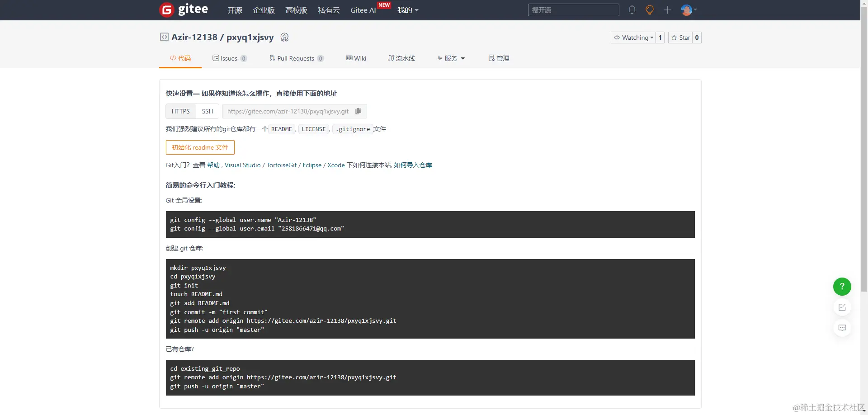
Task: Go to 企业版 in top navigation
Action: 264,10
